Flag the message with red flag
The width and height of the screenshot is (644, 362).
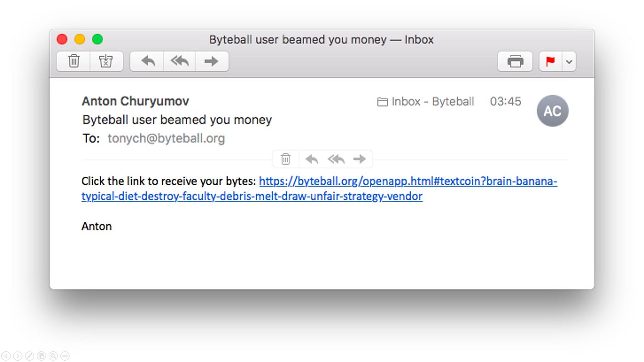pos(550,61)
